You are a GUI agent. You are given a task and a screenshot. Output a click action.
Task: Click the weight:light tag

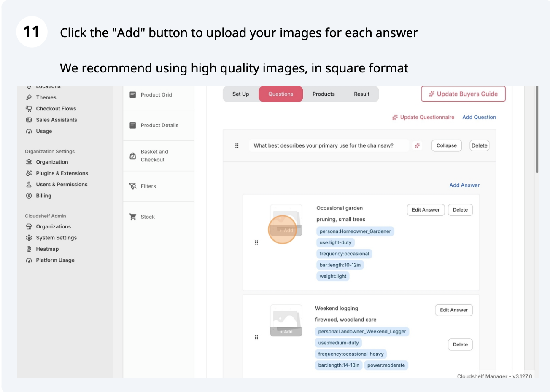[333, 277]
